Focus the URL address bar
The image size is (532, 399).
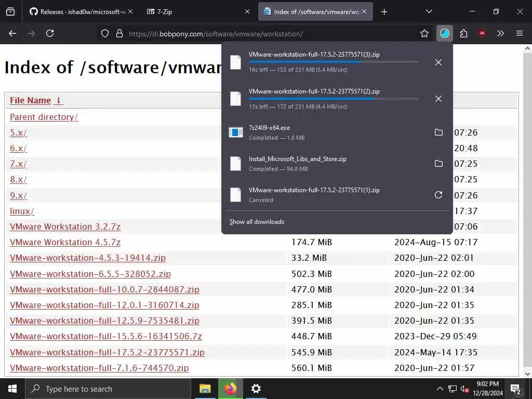(x=271, y=34)
